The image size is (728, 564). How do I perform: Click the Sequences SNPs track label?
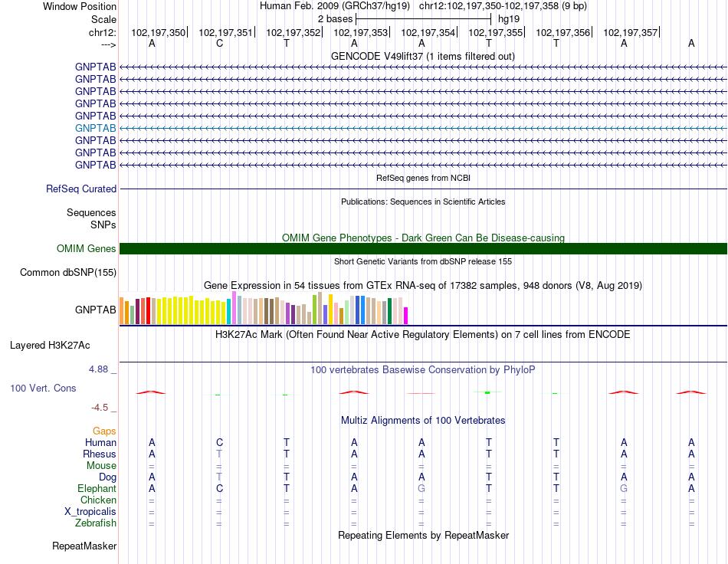pos(91,218)
